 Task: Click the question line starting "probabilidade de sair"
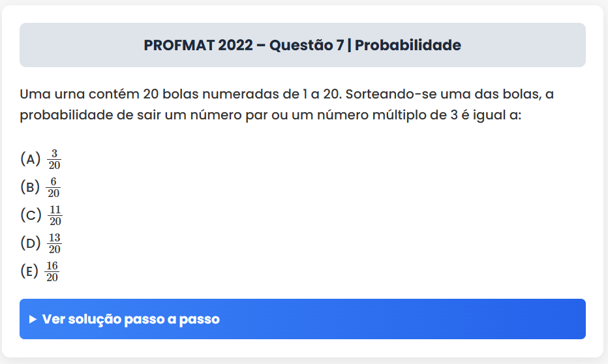(271, 116)
